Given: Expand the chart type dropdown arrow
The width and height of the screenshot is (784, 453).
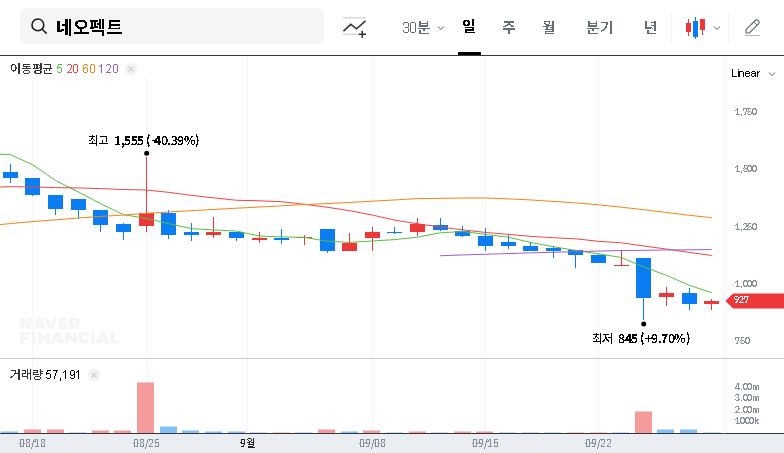Looking at the screenshot, I should [x=717, y=28].
